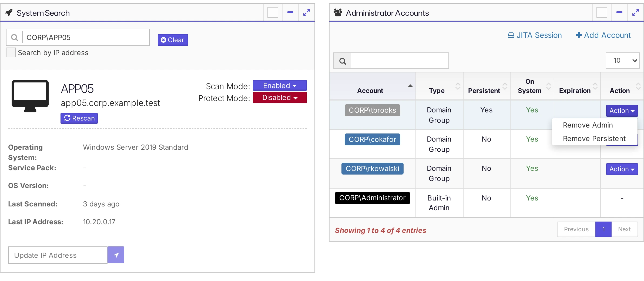Minimize the Administrator Accounts panel
This screenshot has width=644, height=281.
(619, 12)
